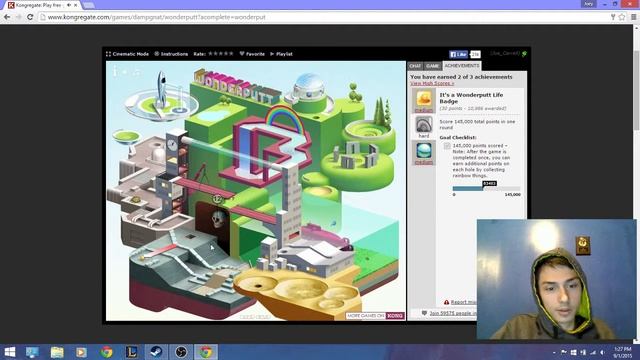Open File Explorer from taskbar
This screenshot has height=360, width=640.
pos(57,352)
